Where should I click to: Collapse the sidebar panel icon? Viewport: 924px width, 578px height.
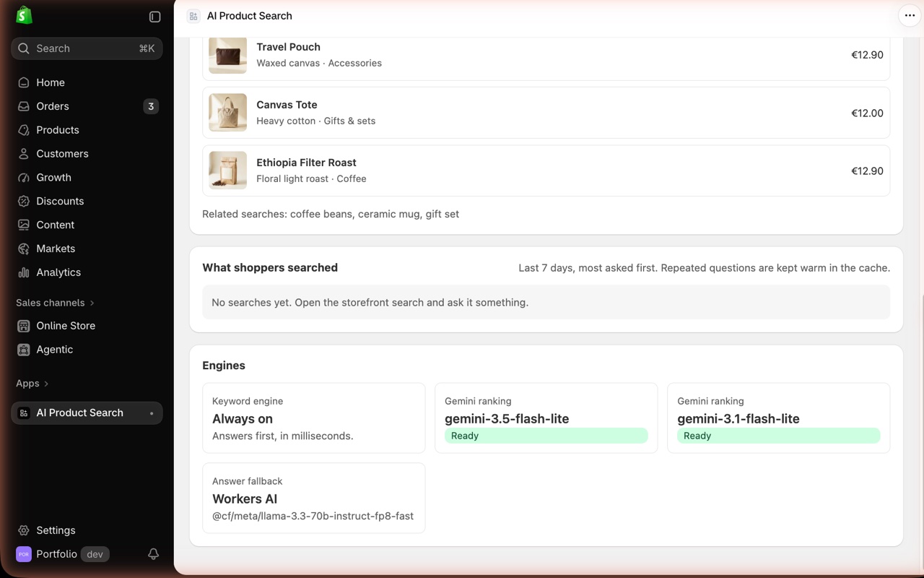[x=154, y=17]
